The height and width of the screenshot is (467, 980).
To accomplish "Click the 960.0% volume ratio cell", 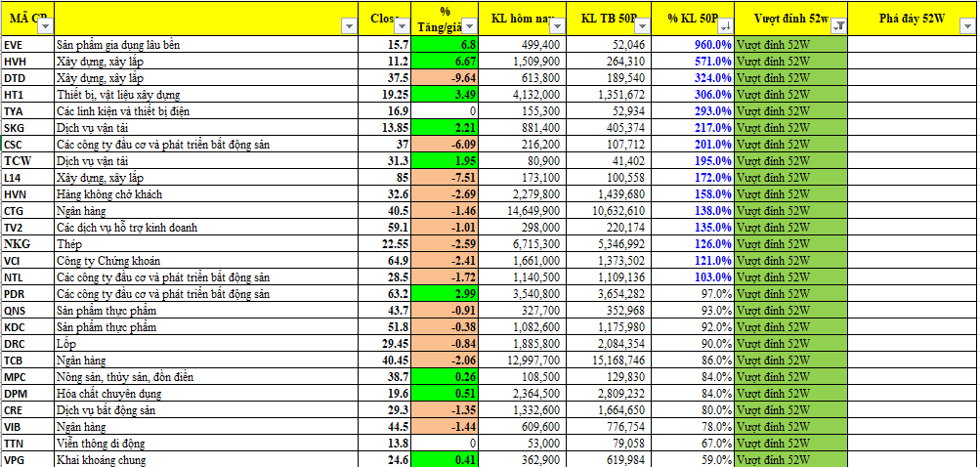I will click(692, 45).
